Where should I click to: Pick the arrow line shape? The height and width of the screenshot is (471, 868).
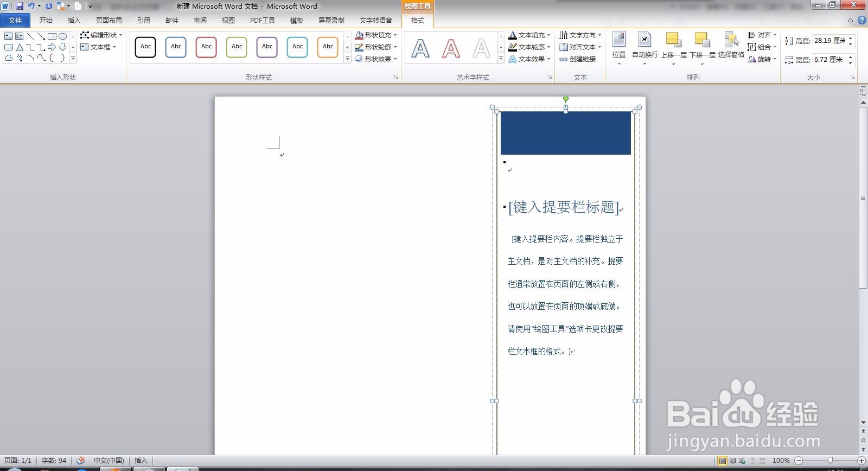coord(41,36)
